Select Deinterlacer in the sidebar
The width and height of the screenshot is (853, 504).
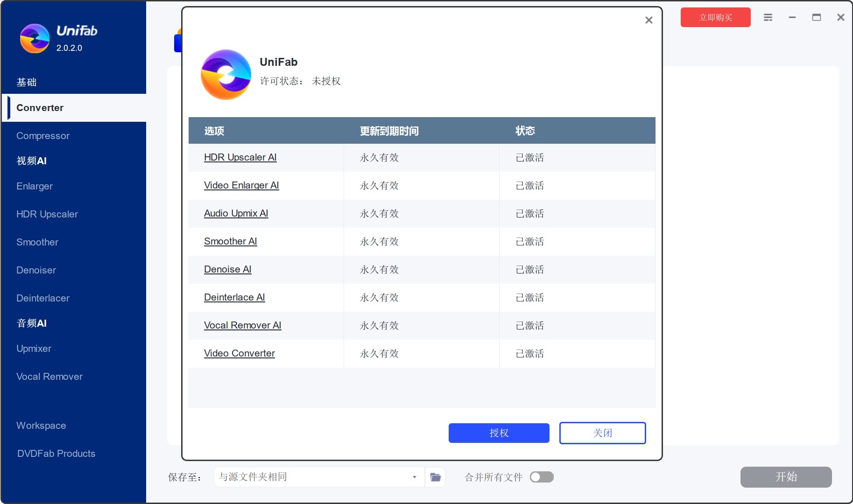tap(74, 298)
